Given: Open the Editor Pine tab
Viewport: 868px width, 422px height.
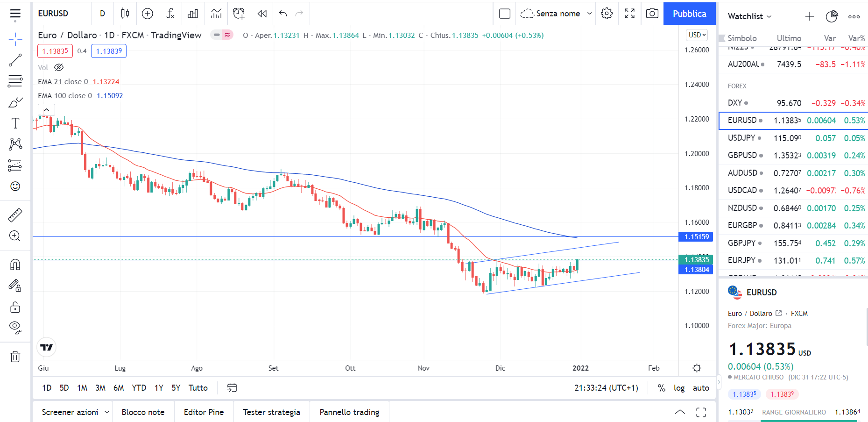Looking at the screenshot, I should coord(204,412).
